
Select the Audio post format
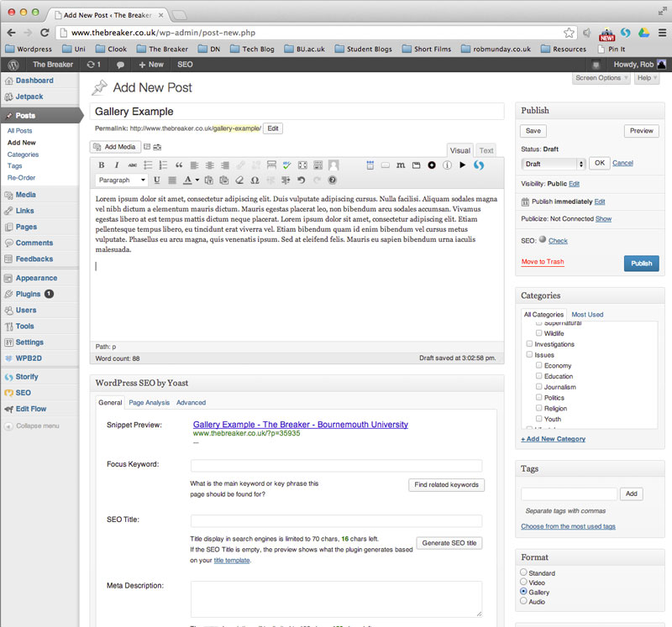pos(523,601)
